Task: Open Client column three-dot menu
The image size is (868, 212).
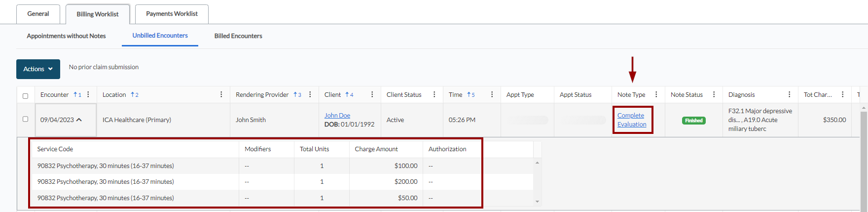Action: [x=372, y=94]
